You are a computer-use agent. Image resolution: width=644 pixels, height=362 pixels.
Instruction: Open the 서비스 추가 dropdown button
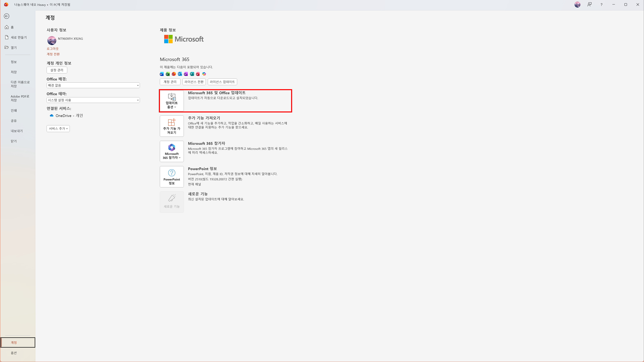click(x=58, y=129)
